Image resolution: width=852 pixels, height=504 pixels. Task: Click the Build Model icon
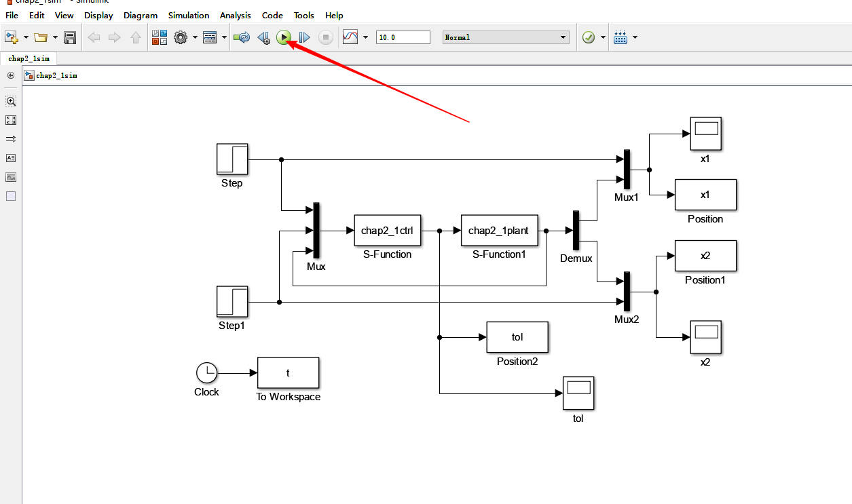(x=621, y=37)
